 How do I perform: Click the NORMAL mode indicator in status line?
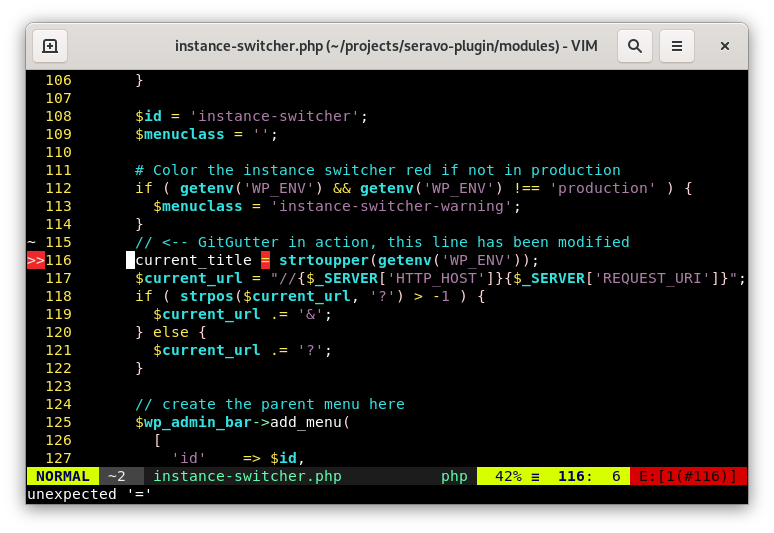[62, 476]
